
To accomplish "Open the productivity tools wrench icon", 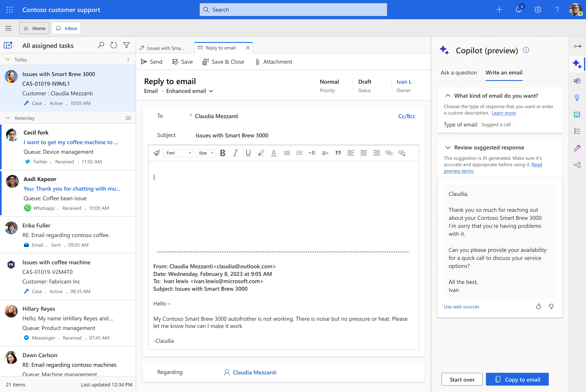I will click(578, 148).
